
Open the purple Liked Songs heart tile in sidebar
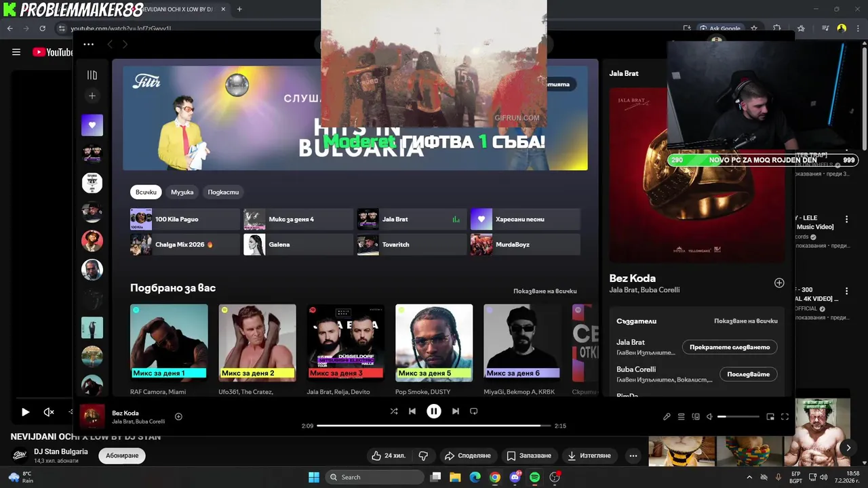click(92, 125)
